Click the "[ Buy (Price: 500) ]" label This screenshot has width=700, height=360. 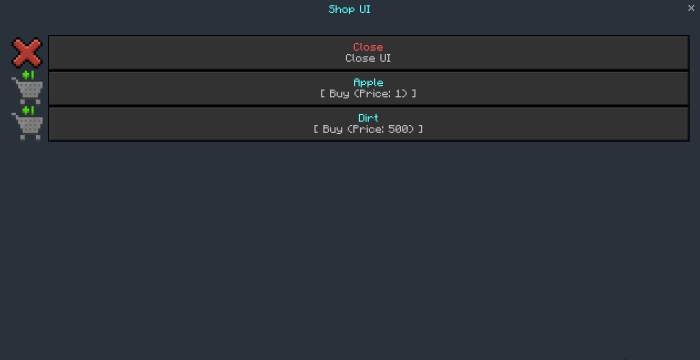pyautogui.click(x=368, y=129)
